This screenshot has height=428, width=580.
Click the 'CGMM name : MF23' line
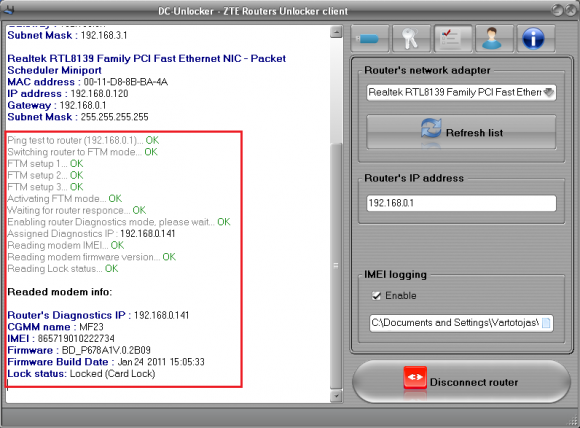[x=55, y=327]
